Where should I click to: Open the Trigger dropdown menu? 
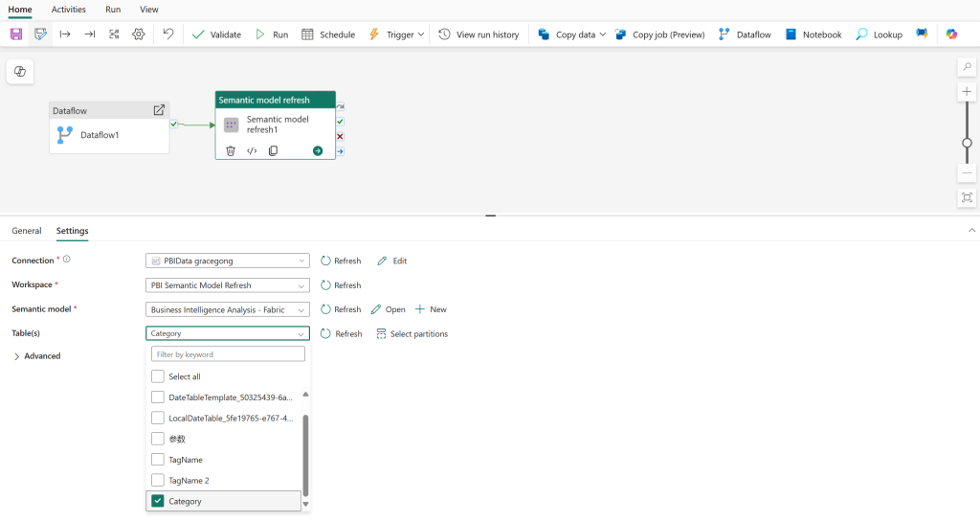tap(396, 34)
